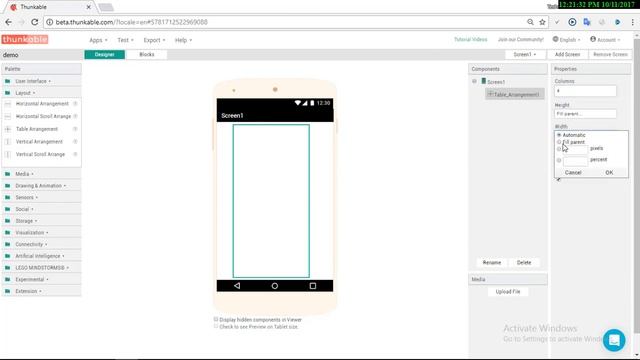Close the Thunkable browser tab

[89, 7]
